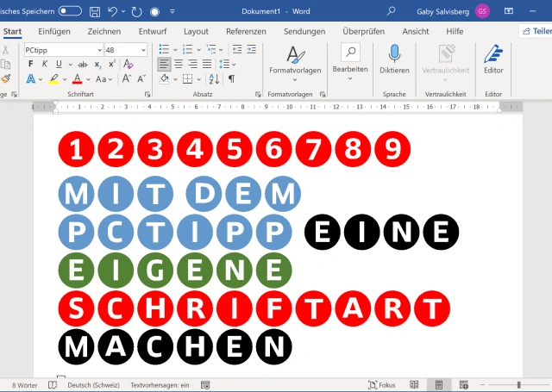
Task: Click Gaby Salvisberg account avatar
Action: (x=482, y=11)
